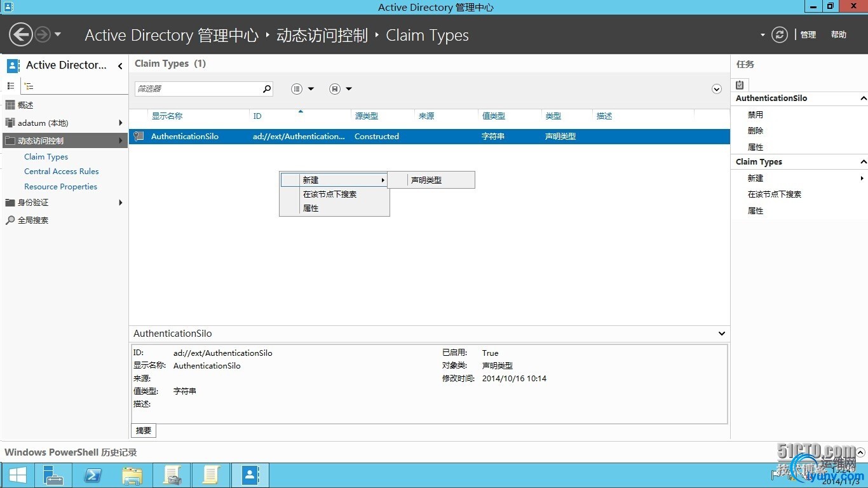The image size is (868, 488).
Task: Choose 在该节点下搜索 in the context menu
Action: point(334,194)
